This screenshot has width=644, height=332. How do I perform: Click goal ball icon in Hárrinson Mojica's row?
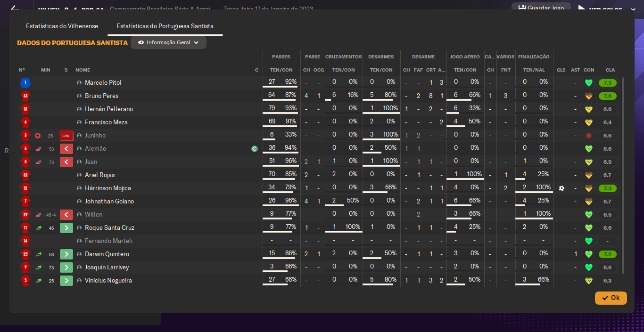[x=561, y=188]
